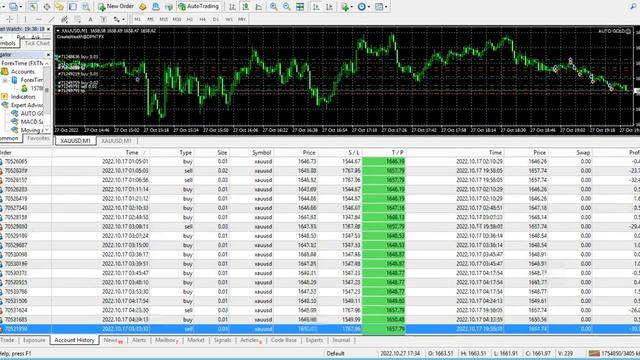640x360 pixels.
Task: Switch chart to M1 timeframe
Action: tap(137, 19)
